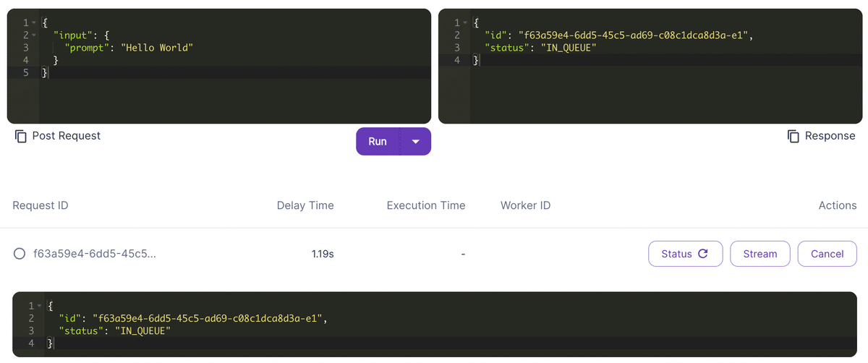Click the "Hello World" prompt text in editor
Image resolution: width=868 pixels, height=363 pixels.
(x=157, y=48)
